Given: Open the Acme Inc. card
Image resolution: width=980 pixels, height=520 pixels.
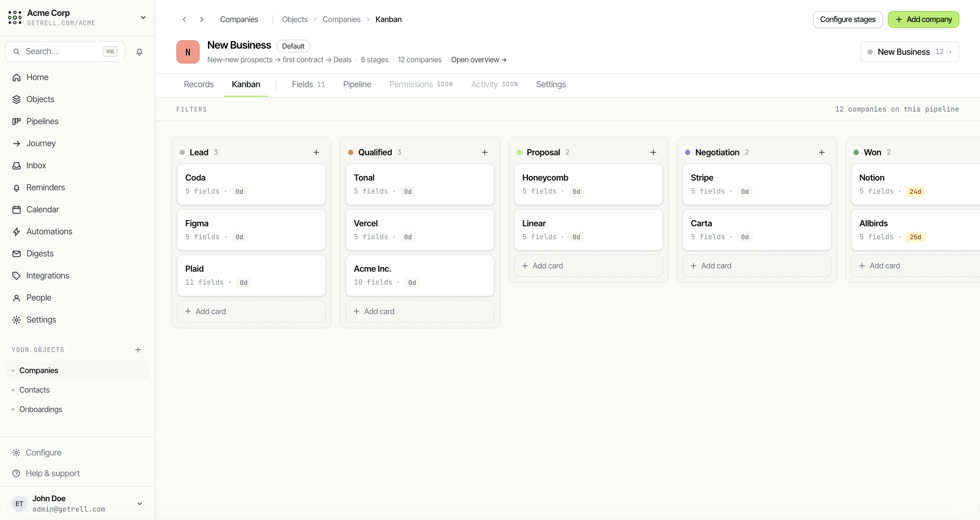Looking at the screenshot, I should 420,276.
